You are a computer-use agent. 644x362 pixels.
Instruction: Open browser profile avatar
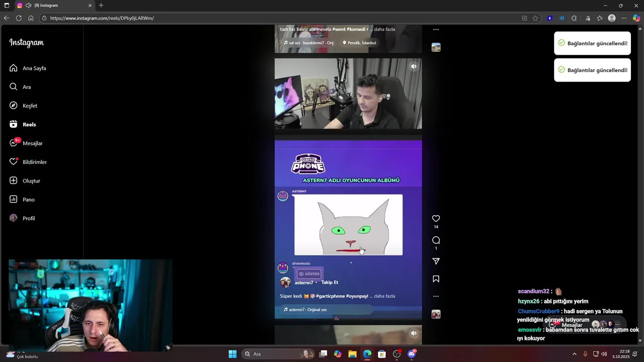pos(612,18)
